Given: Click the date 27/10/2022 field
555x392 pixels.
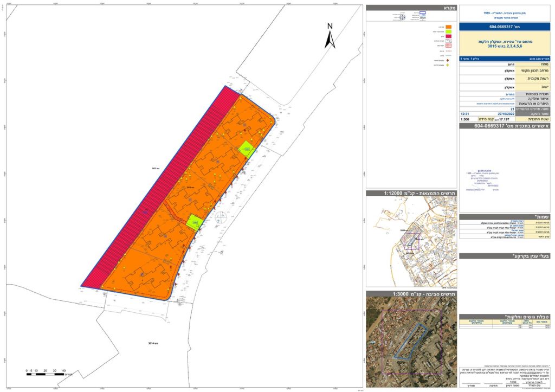Looking at the screenshot, I should point(507,114).
